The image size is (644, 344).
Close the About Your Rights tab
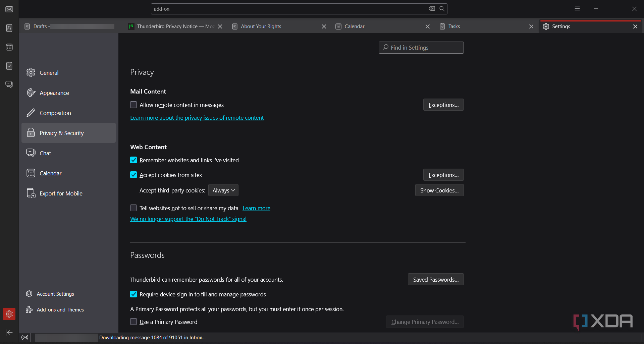click(324, 26)
